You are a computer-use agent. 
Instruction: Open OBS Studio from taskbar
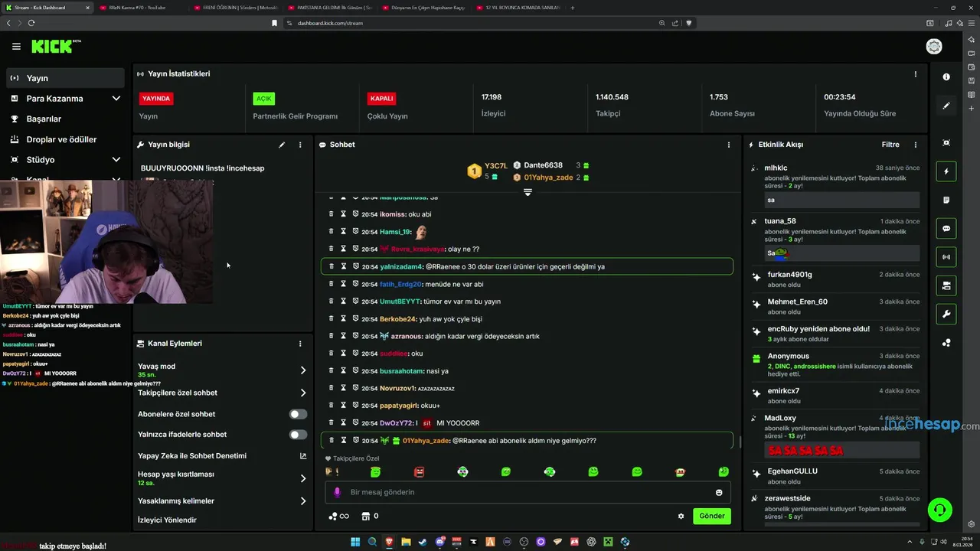pyautogui.click(x=524, y=542)
